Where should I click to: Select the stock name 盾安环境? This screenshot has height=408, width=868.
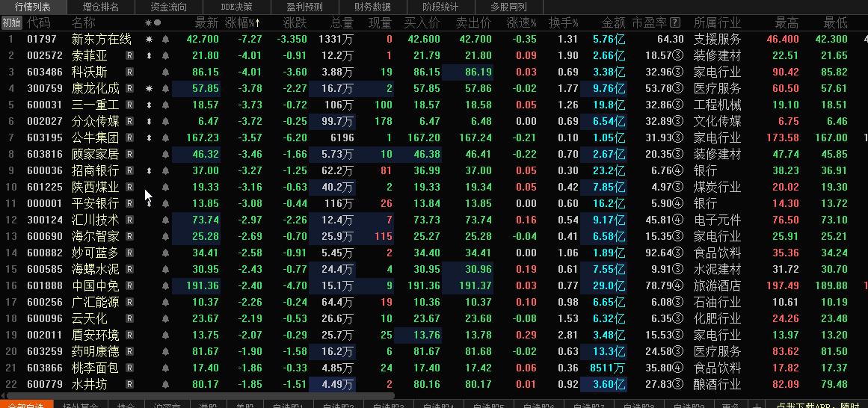coord(95,335)
